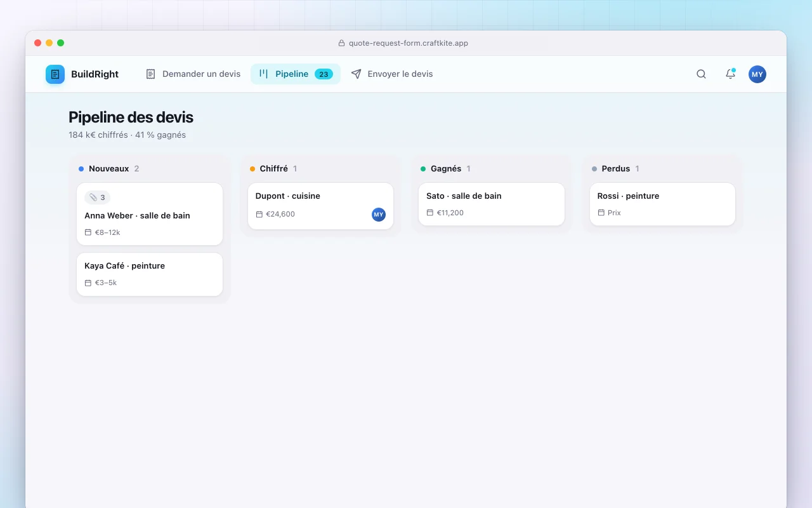The width and height of the screenshot is (812, 508).
Task: Click the MY assignee avatar on Dupont card
Action: [379, 215]
